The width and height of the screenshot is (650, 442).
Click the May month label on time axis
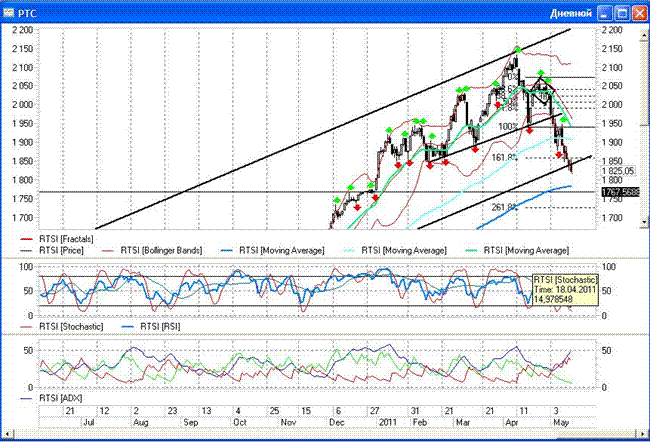tap(561, 422)
